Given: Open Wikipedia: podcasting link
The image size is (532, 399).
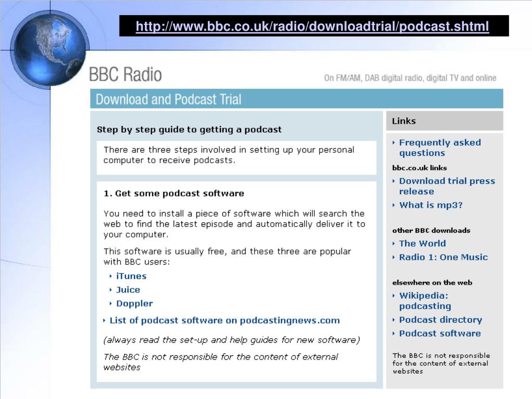Looking at the screenshot, I should pyautogui.click(x=425, y=301).
